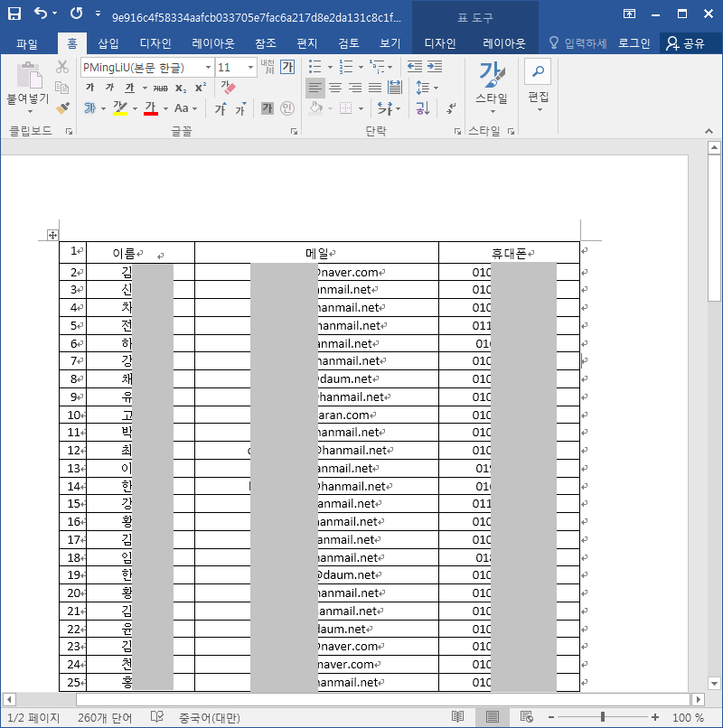Apply distributed alignment
Viewport: 723px width, 728px height.
click(395, 88)
